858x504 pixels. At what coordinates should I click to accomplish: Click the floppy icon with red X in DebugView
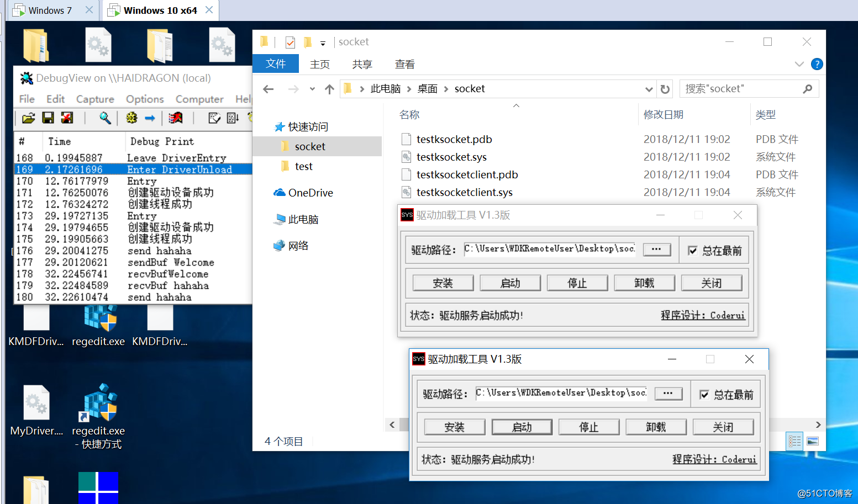tap(67, 118)
